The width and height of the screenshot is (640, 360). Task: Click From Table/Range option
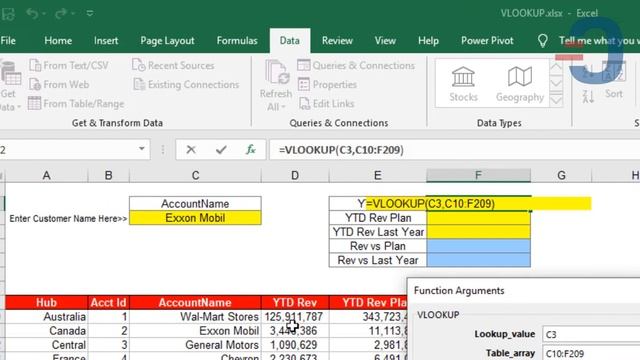pyautogui.click(x=76, y=104)
